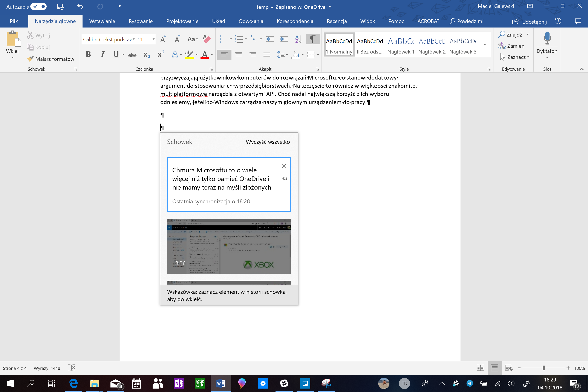Viewport: 588px width, 392px height.
Task: Sort the selected text A to Z
Action: pos(298,39)
